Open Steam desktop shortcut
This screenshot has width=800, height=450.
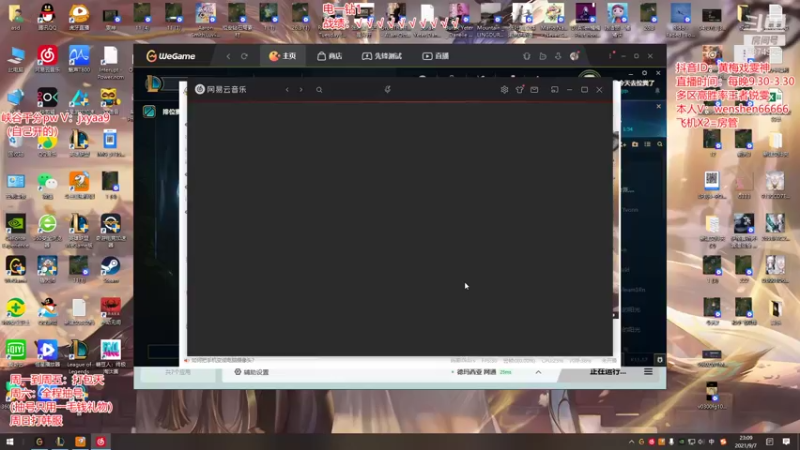pos(111,270)
